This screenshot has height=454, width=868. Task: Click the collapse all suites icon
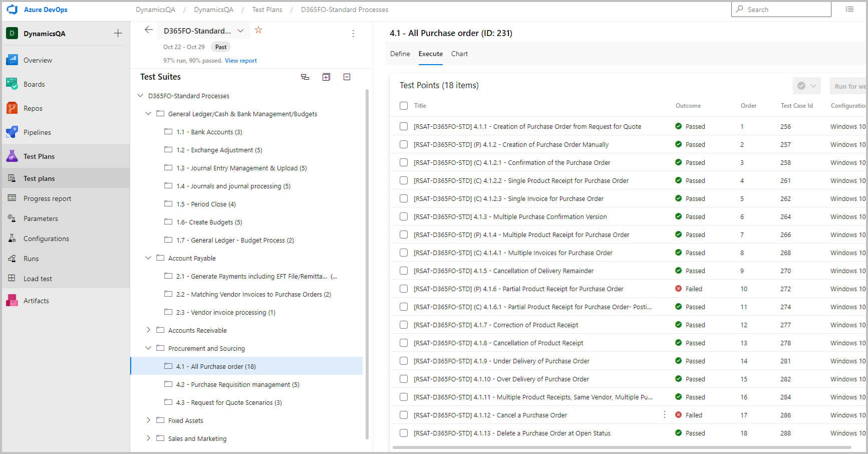(347, 77)
